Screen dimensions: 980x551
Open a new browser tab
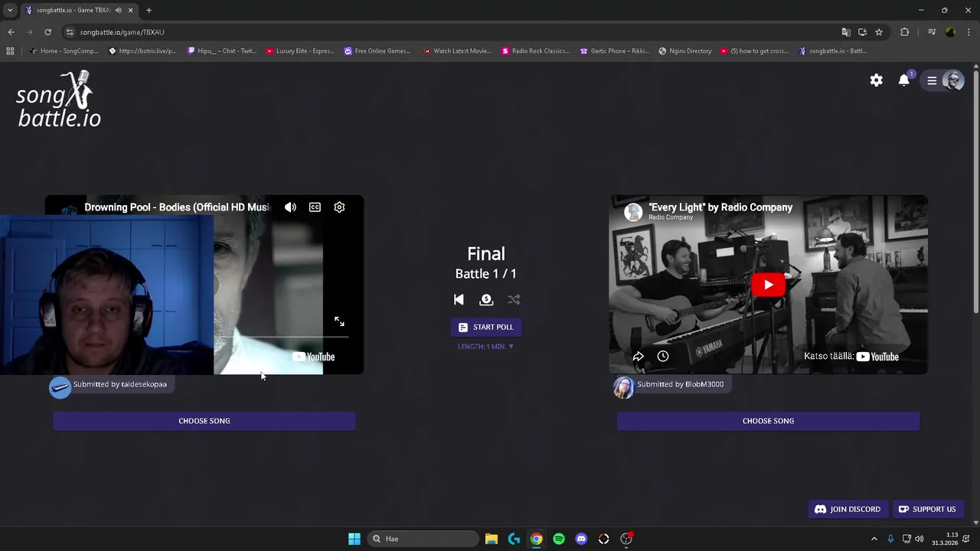tap(149, 10)
